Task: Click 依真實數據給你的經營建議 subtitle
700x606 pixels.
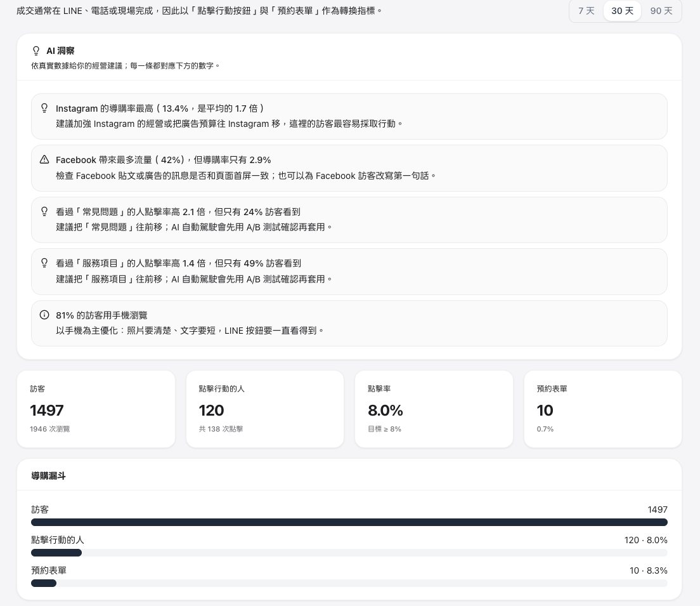Action: coord(126,66)
